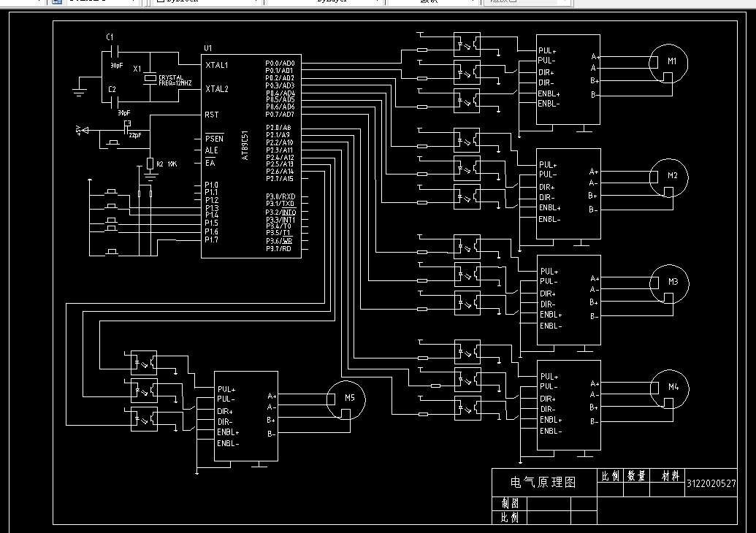
Task: Click the P3.2/INT0 pin label
Action: click(280, 212)
